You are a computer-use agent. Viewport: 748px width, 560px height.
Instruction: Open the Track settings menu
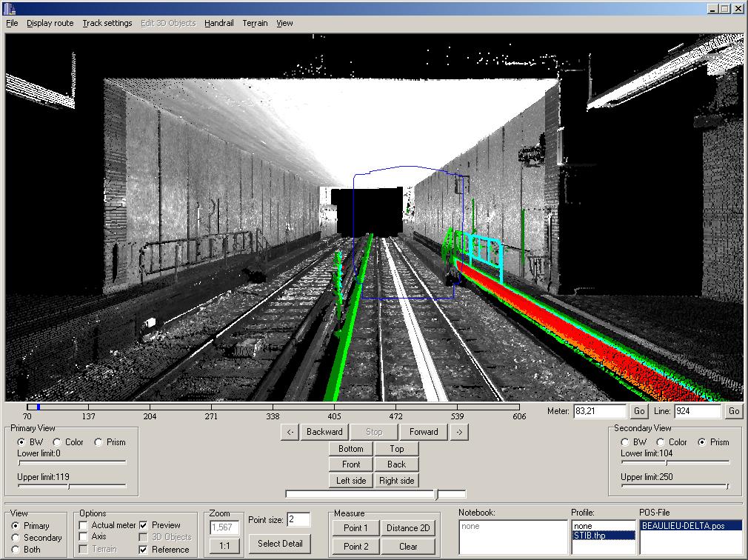coord(107,23)
